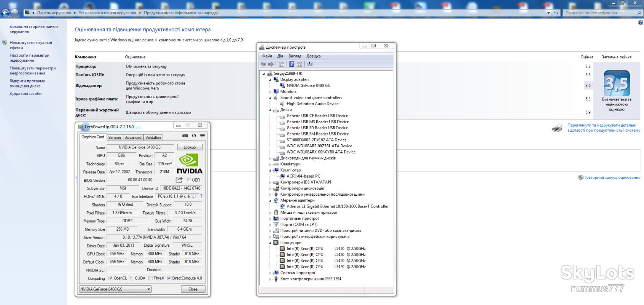Click the Device Manager help icon
Screen dimensions: 644x305
(292, 64)
